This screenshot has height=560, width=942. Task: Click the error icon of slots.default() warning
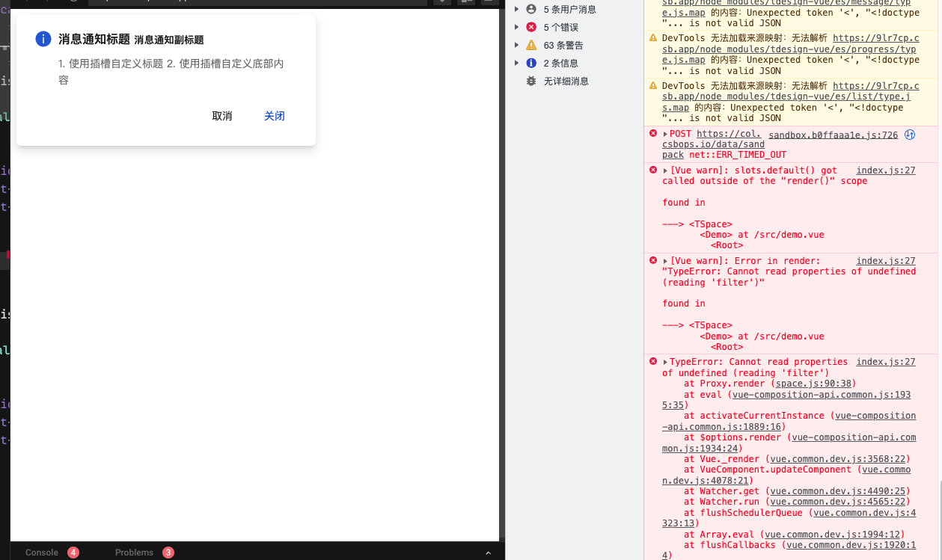[652, 170]
